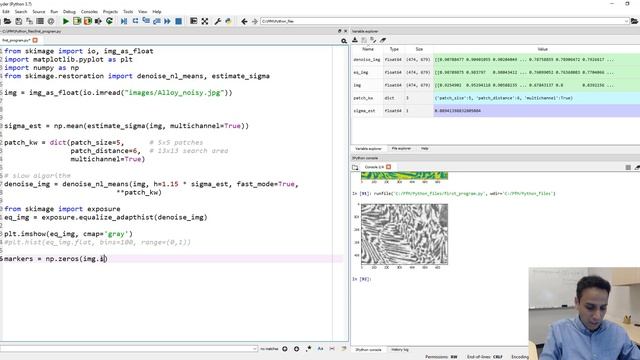Open file with the folder icon
Image resolution: width=640 pixels, height=360 pixels.
(7, 21)
